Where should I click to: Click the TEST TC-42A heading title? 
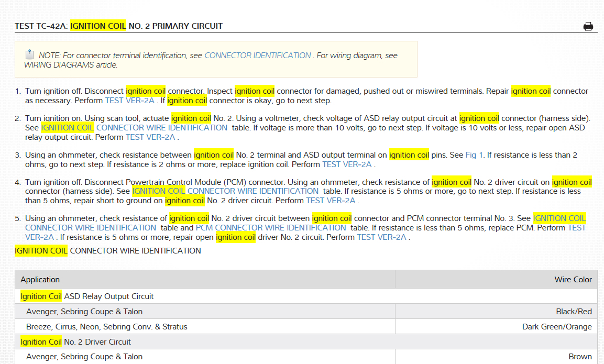(x=118, y=26)
